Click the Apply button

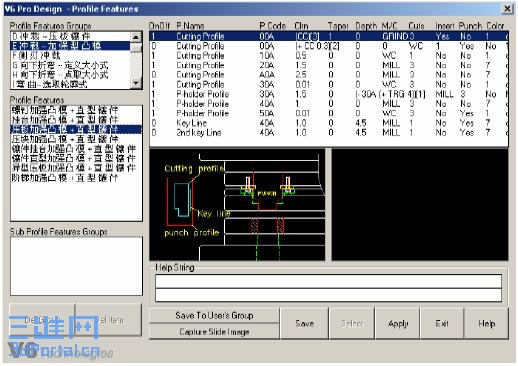(398, 323)
